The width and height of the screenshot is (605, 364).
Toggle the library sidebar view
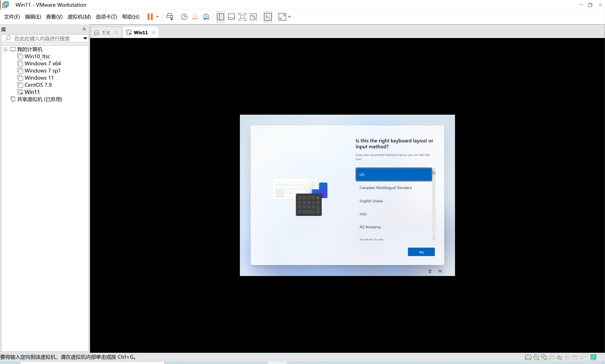click(x=221, y=17)
